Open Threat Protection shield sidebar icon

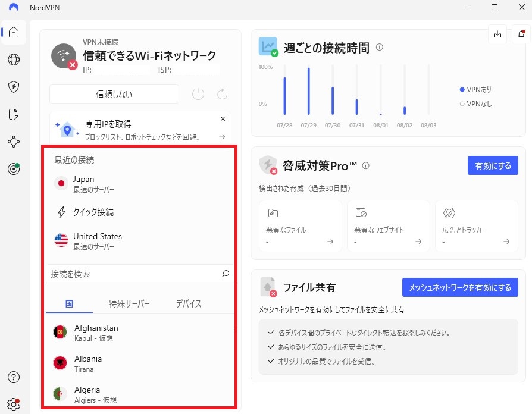pos(14,87)
